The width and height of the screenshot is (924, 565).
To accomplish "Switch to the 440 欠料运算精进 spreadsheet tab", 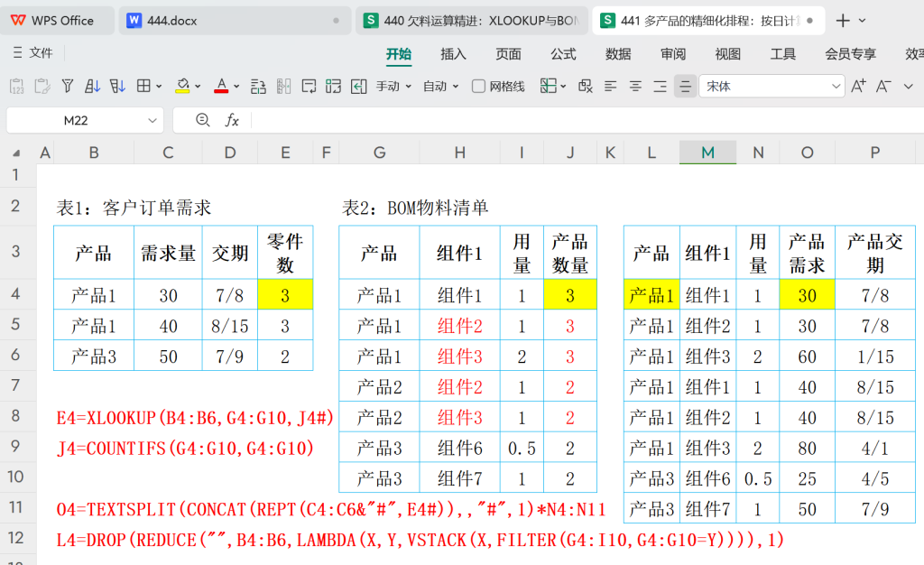I will point(471,21).
